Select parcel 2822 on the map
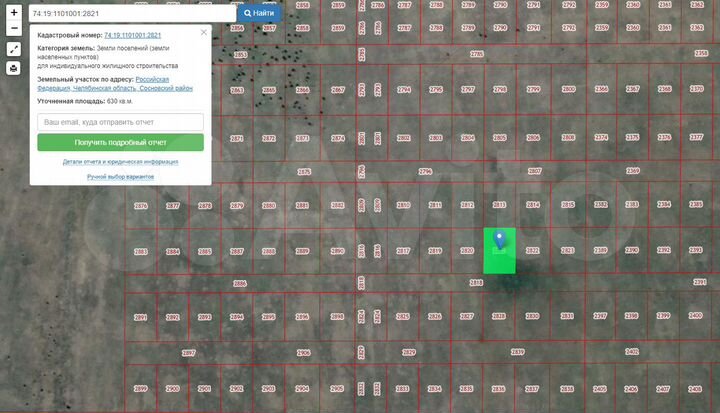Screen dimensions: 720x413 [533, 250]
